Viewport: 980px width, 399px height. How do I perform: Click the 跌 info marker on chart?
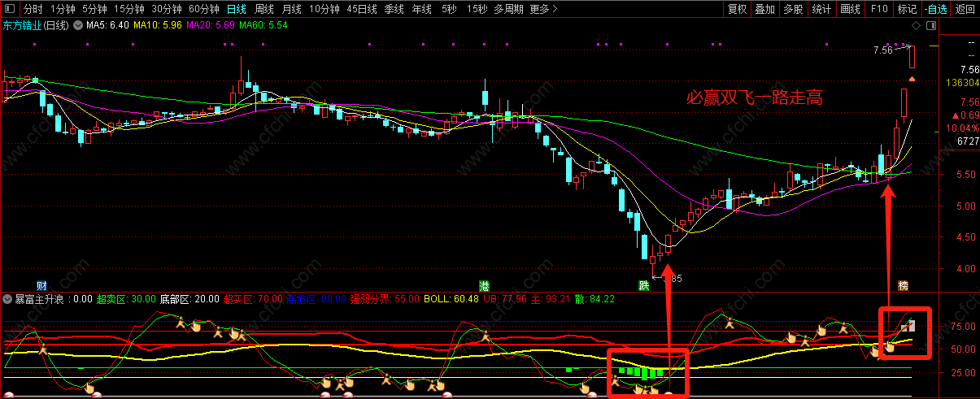(x=643, y=286)
